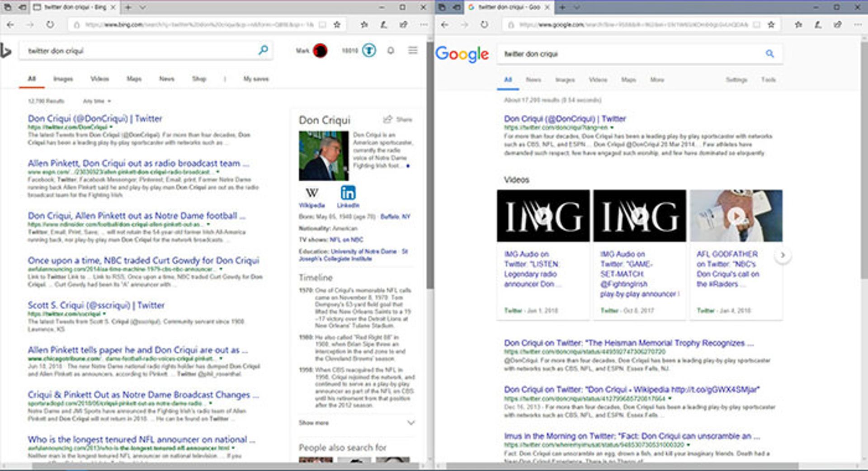
Task: Share the Don Criqui knowledge panel
Action: pos(397,120)
